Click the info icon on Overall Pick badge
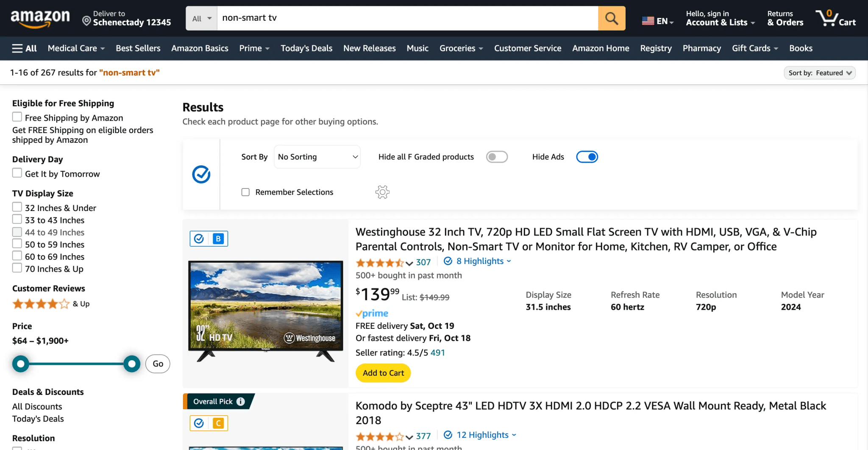The image size is (868, 450). (x=240, y=401)
